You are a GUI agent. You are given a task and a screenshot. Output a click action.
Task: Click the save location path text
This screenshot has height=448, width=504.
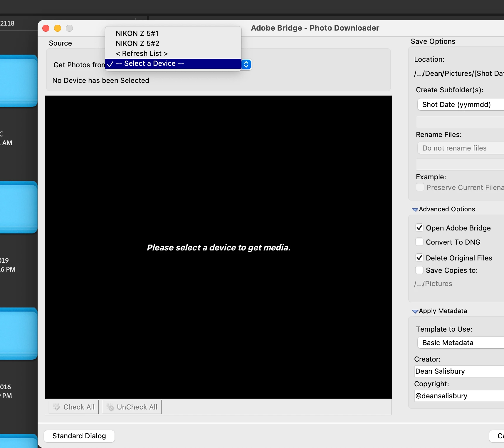[x=459, y=73]
